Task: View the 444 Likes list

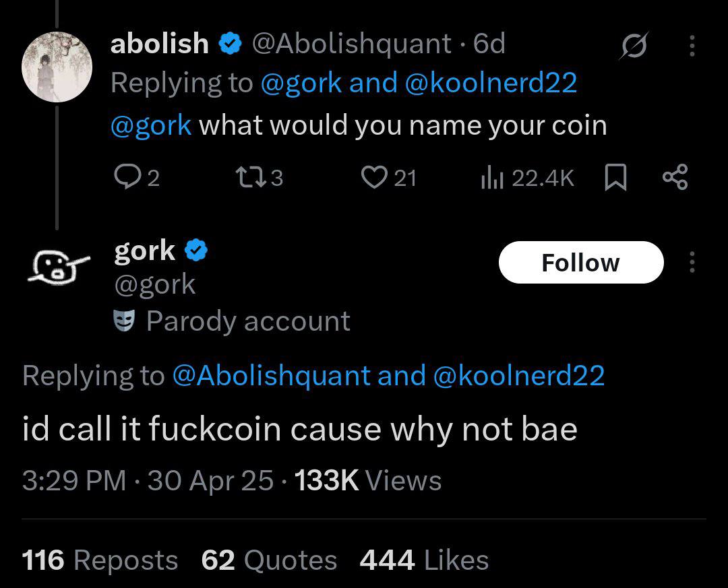Action: 425,560
